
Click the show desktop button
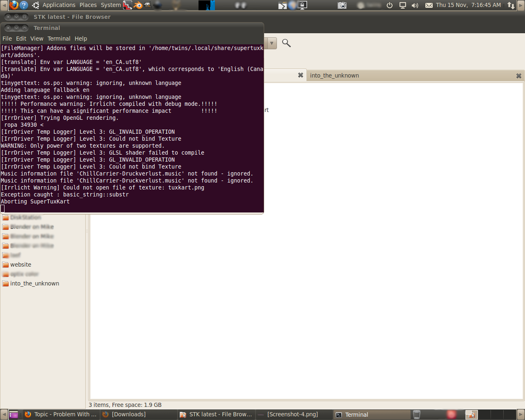click(x=13, y=414)
